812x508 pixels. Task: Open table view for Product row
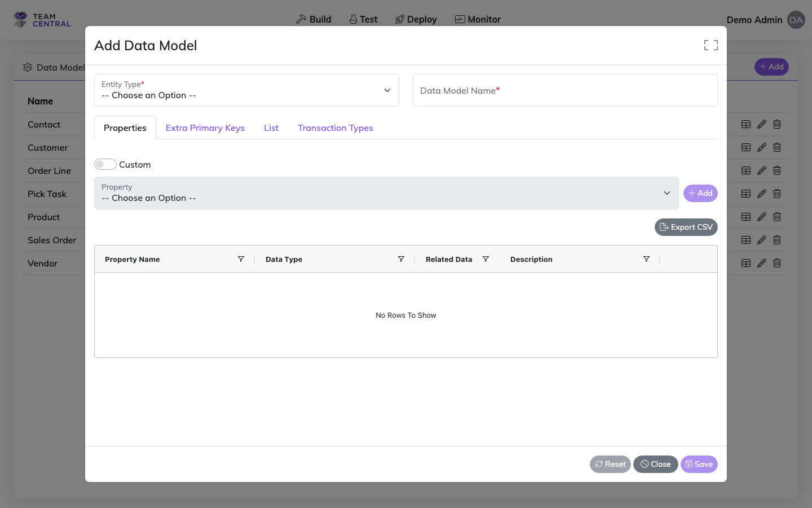tap(746, 217)
